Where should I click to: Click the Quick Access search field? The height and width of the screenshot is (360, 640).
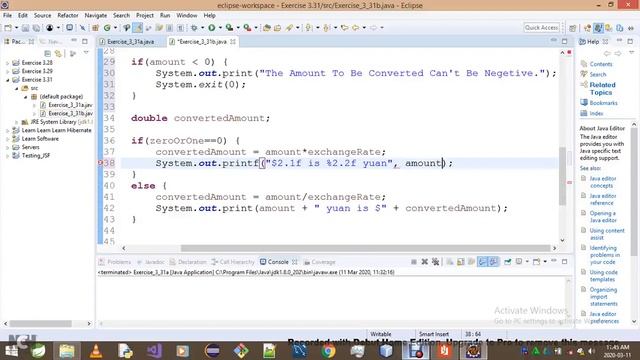pos(541,27)
